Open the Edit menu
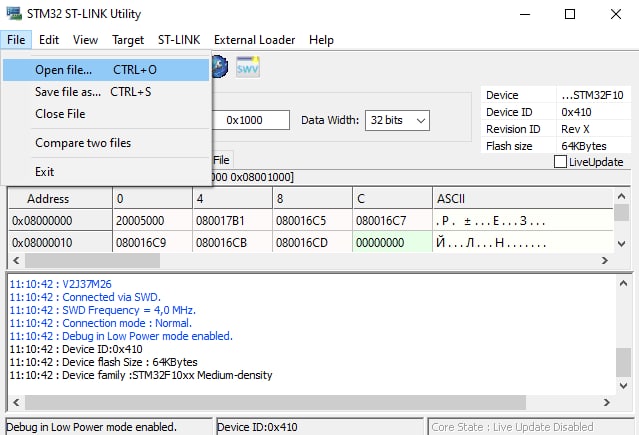The height and width of the screenshot is (435, 639). [49, 40]
